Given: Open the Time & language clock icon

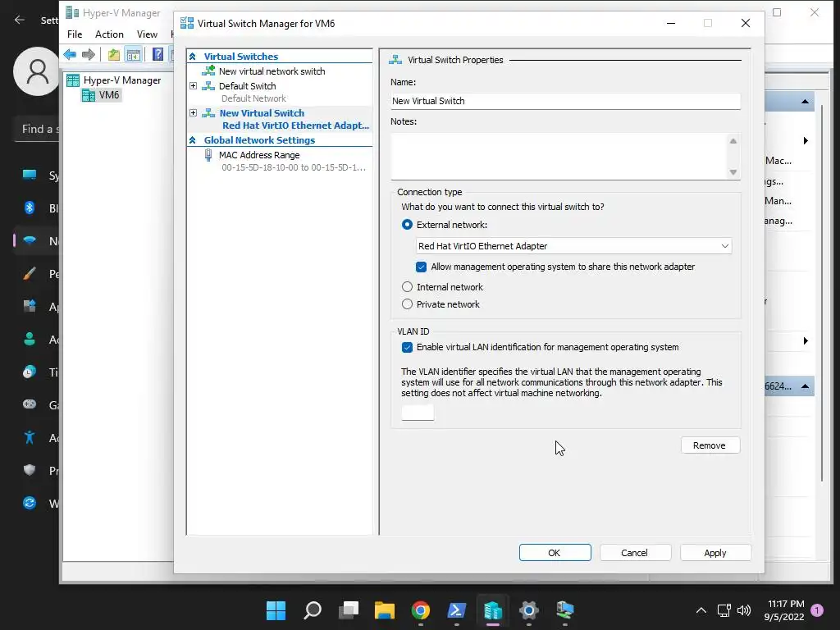Looking at the screenshot, I should click(x=30, y=372).
